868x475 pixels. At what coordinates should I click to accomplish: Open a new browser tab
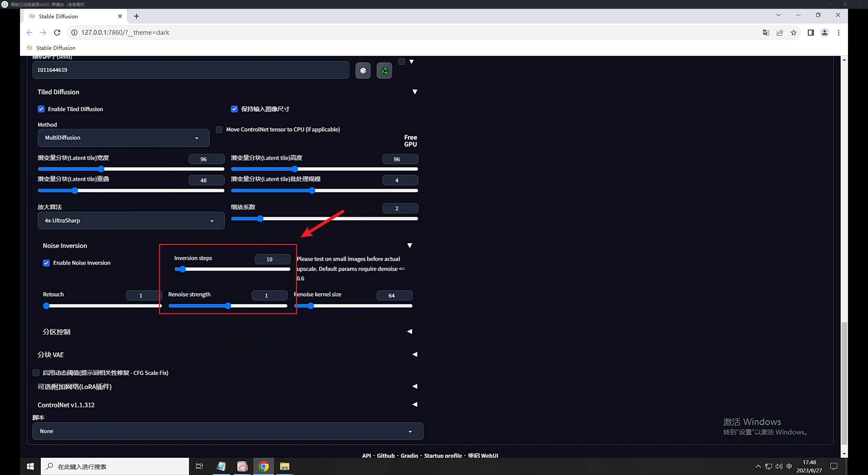click(x=136, y=16)
